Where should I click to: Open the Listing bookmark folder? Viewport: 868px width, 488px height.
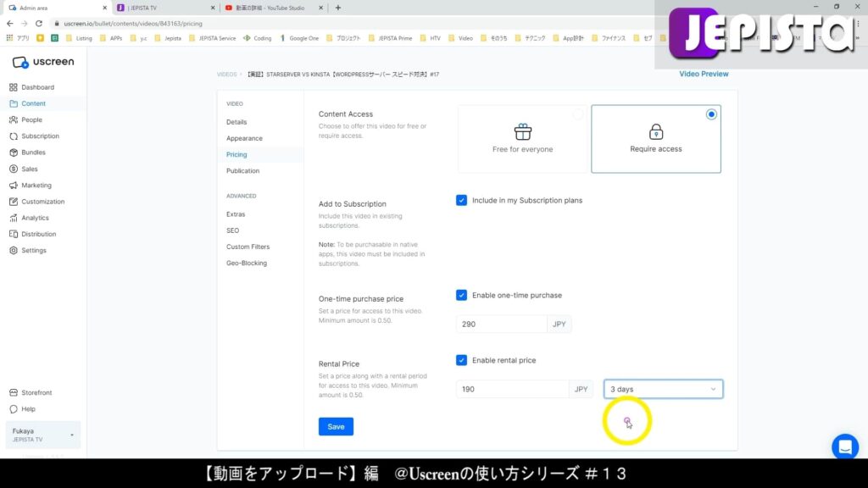click(x=79, y=38)
